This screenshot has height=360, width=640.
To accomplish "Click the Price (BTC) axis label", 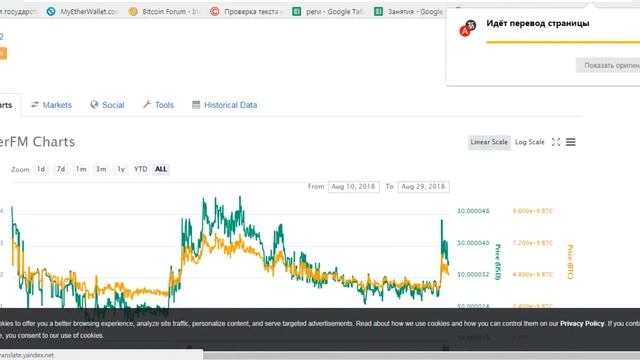I will coord(571,262).
